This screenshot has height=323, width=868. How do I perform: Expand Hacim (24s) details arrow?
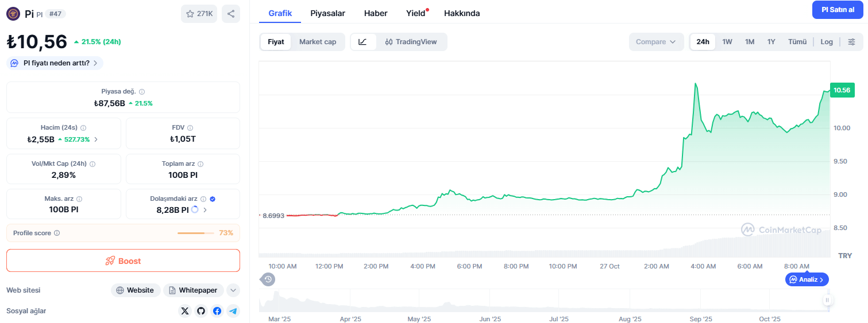96,139
